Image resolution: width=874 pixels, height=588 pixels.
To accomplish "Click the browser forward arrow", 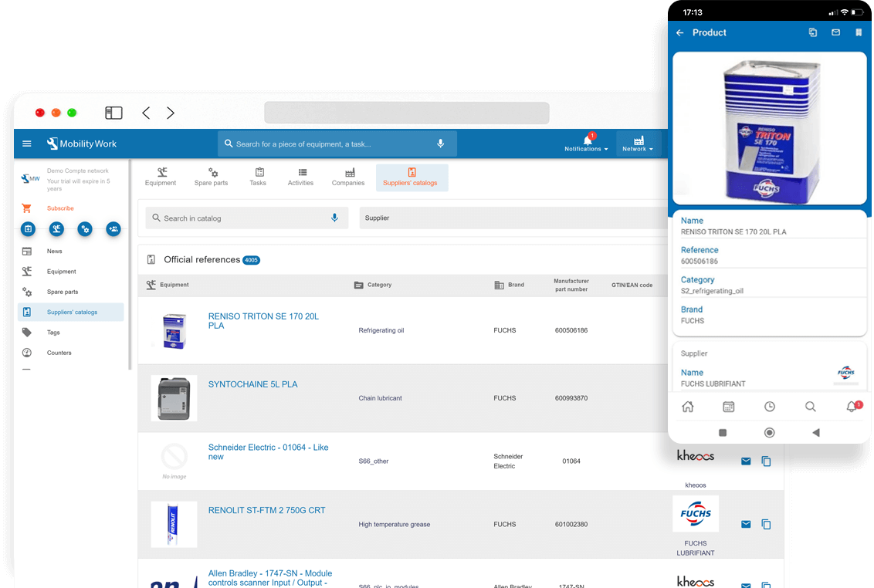I will [x=171, y=113].
